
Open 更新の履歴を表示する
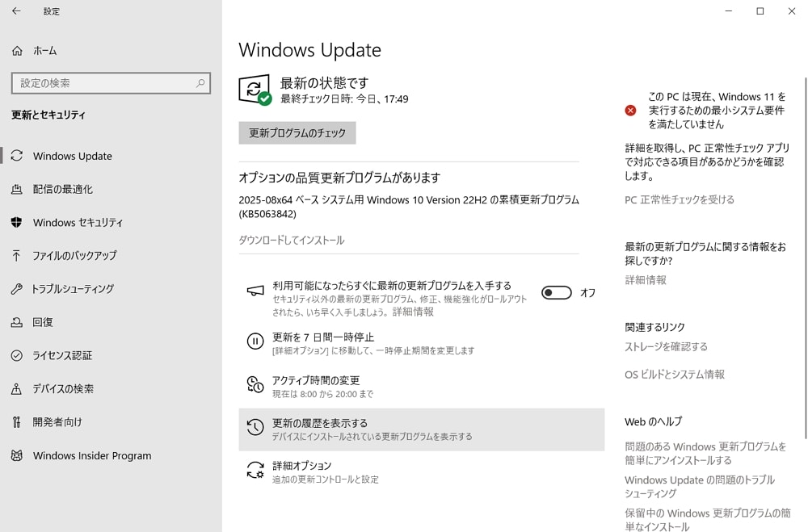(x=422, y=429)
